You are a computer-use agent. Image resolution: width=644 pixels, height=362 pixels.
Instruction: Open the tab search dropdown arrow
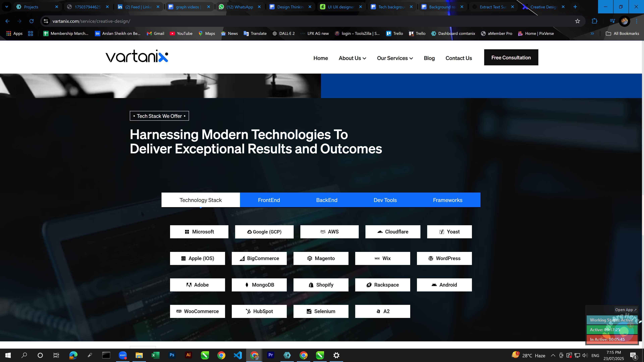(7, 7)
